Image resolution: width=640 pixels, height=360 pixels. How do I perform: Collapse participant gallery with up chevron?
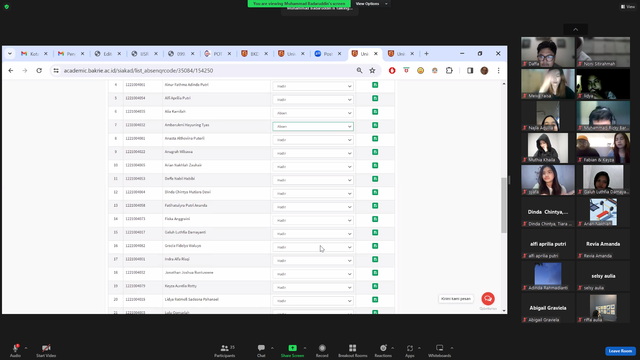576,29
